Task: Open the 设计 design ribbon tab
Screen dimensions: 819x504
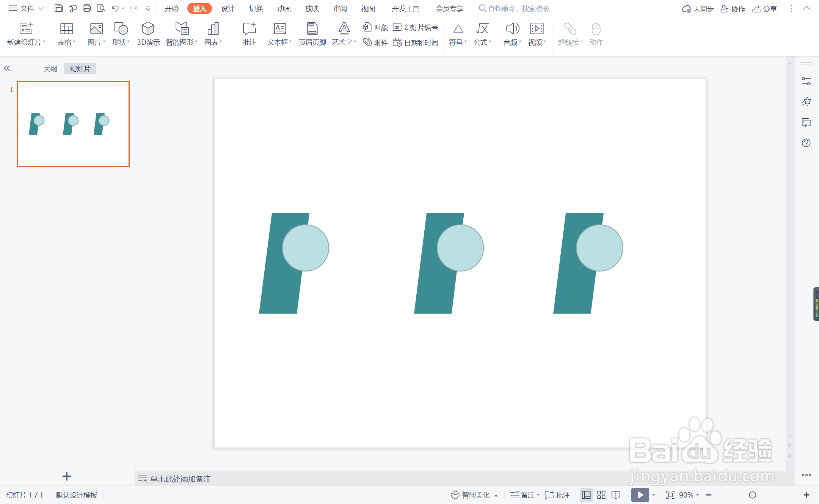Action: pos(227,8)
